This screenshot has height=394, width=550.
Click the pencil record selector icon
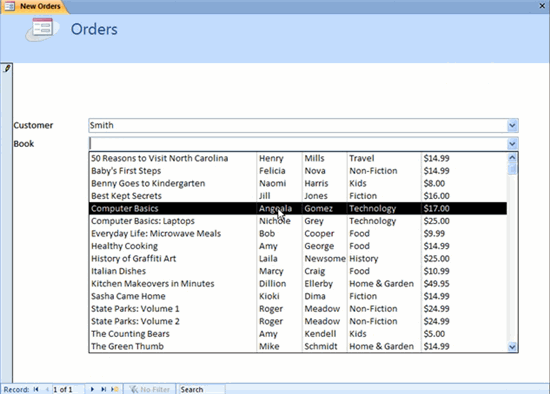point(7,68)
